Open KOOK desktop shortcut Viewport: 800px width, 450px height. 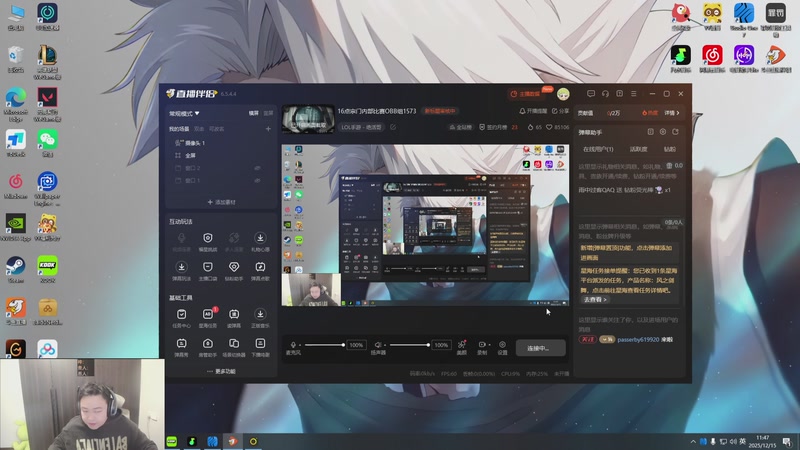[x=47, y=269]
